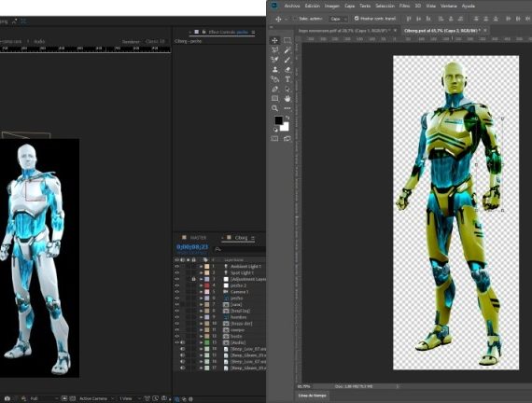Select the Zoom magnifier tool
Viewport: 532px width, 403px height.
coord(274,108)
